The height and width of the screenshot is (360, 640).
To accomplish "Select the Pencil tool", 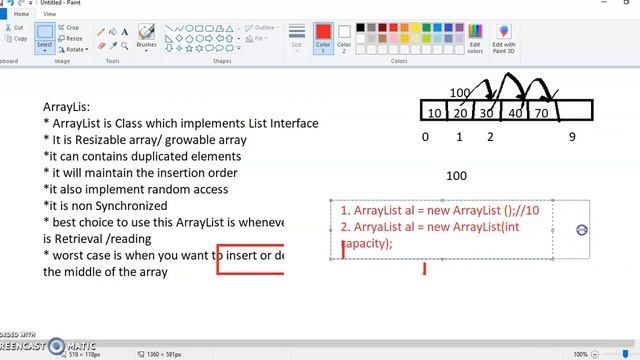I will 101,31.
